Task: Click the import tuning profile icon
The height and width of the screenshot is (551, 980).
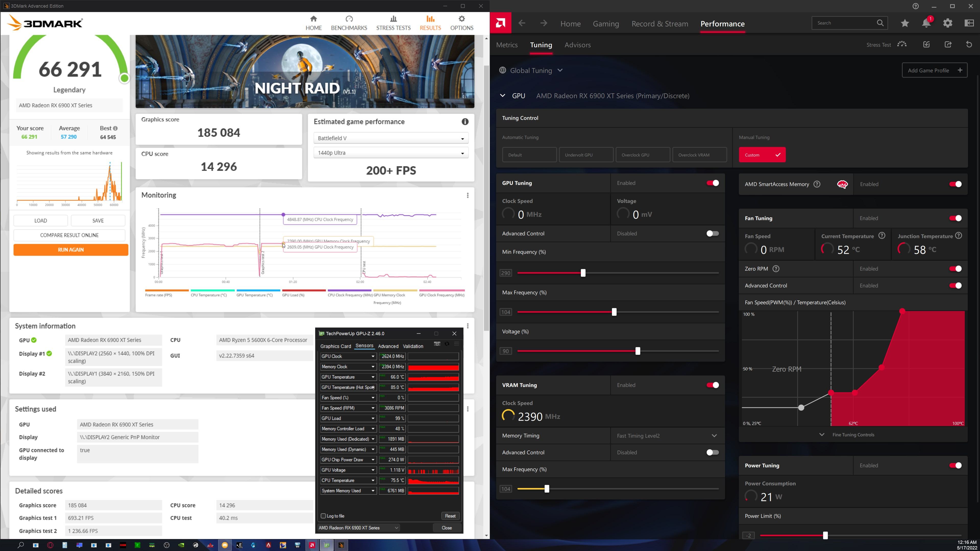Action: [926, 44]
